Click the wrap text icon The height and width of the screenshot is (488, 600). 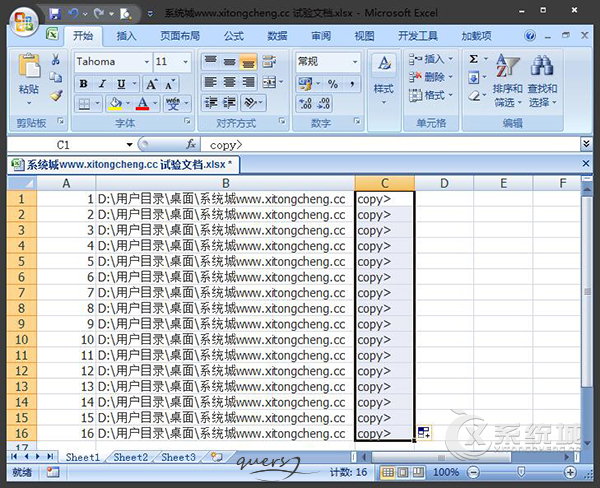[269, 61]
